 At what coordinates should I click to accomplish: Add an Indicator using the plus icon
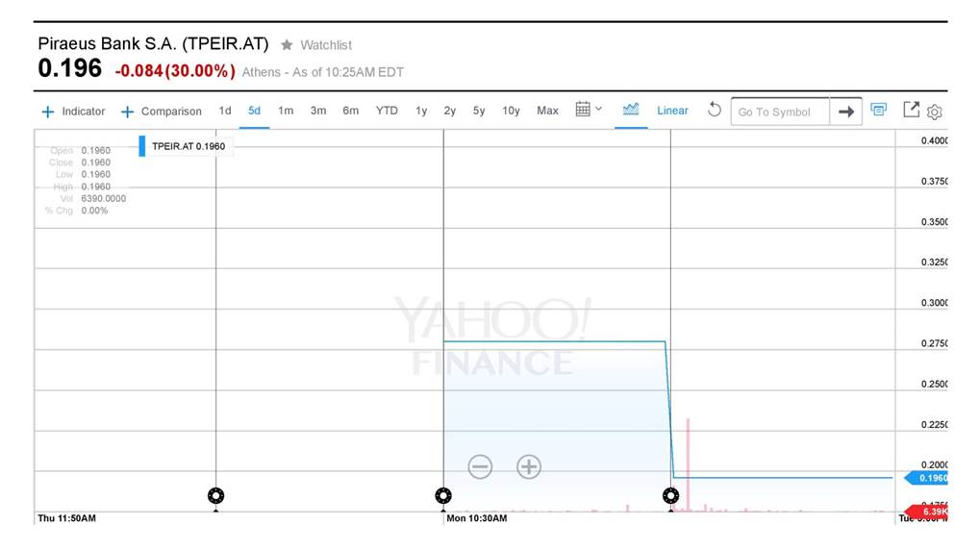pyautogui.click(x=48, y=112)
